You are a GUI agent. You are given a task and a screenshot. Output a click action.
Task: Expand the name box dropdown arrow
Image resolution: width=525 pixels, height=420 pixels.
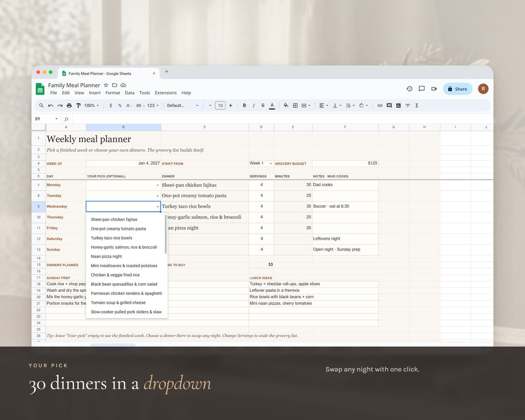[x=56, y=119]
